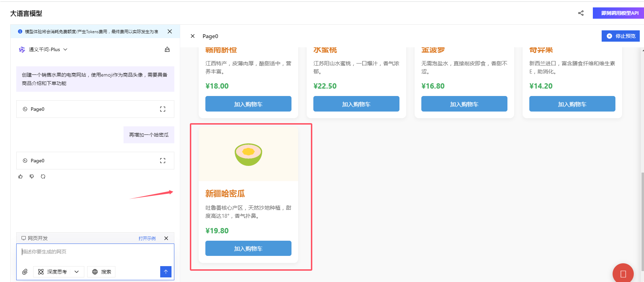Toggle the floating red assistant button
This screenshot has height=282, width=644.
coord(623,273)
